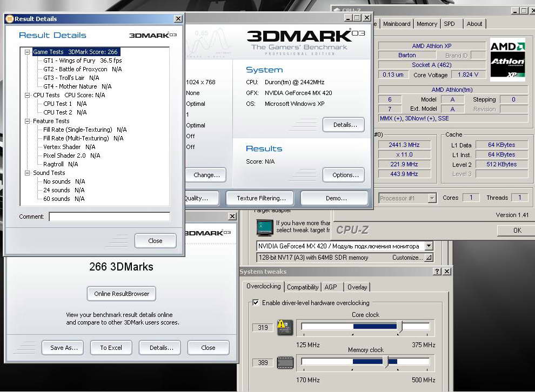
Task: Click the Close button in Result Details dialog
Action: [155, 241]
